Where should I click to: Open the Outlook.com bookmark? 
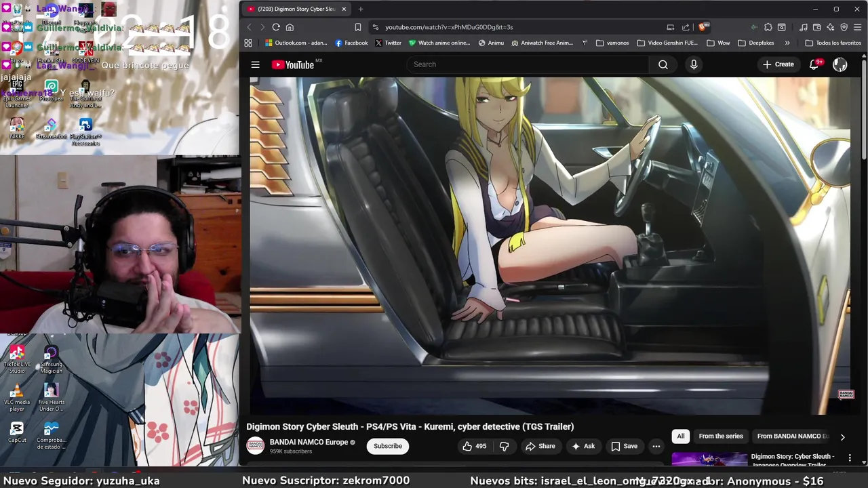296,43
